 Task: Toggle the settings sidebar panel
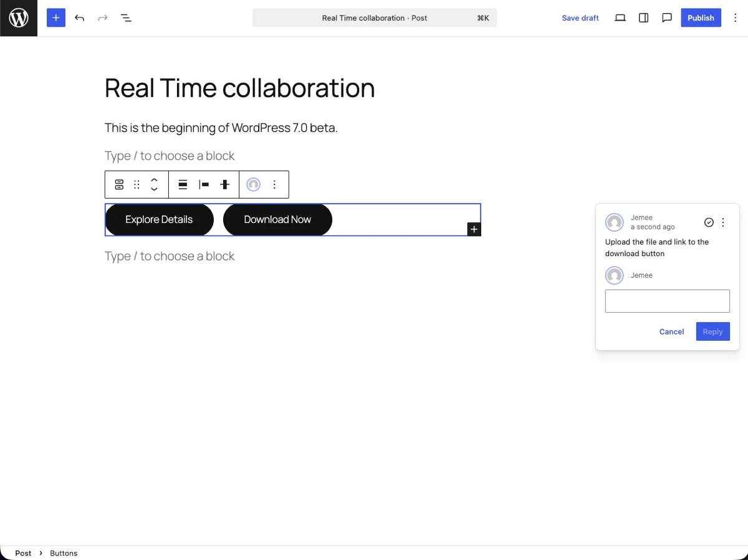(643, 17)
